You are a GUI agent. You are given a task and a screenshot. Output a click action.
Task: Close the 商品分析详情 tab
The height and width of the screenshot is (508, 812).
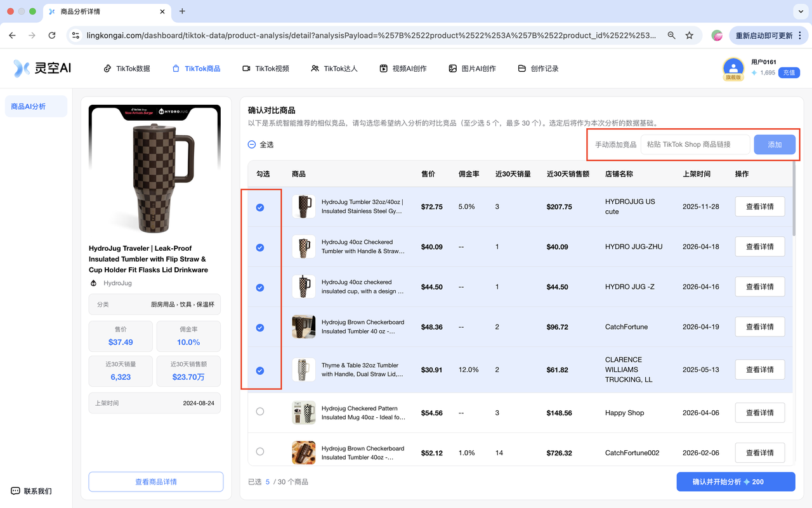[162, 11]
